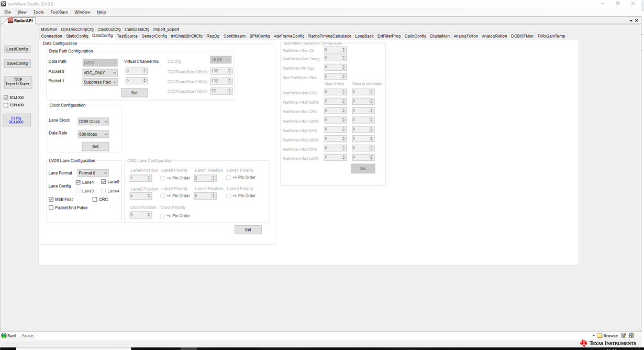Close the RadarAPI document with the X

coord(637,20)
